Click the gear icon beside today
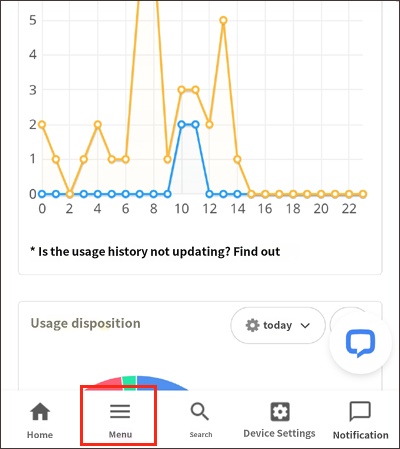 [252, 325]
